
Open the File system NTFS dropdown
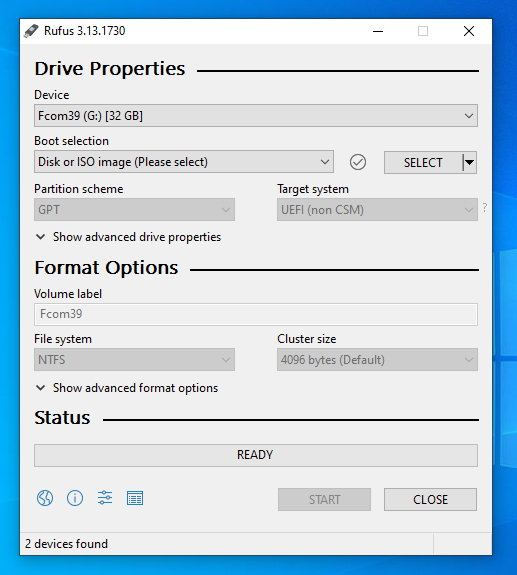135,360
